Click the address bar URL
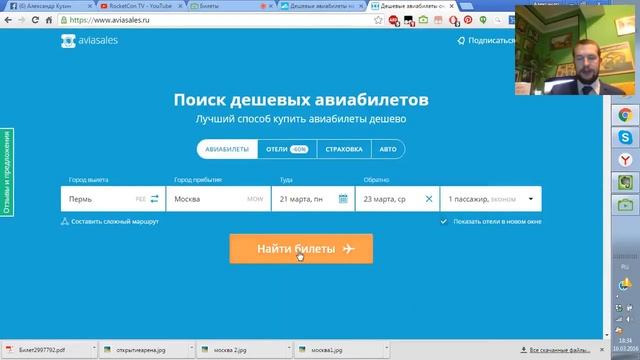 (109, 20)
